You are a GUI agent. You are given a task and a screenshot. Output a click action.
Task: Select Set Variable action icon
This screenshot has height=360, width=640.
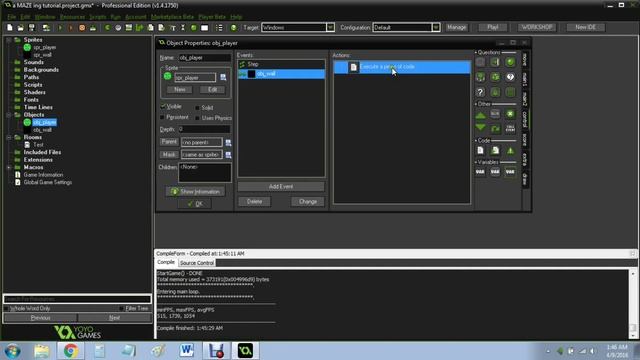pyautogui.click(x=480, y=172)
